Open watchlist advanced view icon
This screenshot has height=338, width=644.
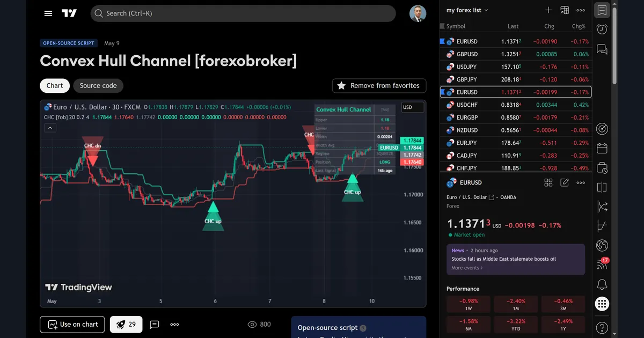tap(565, 10)
